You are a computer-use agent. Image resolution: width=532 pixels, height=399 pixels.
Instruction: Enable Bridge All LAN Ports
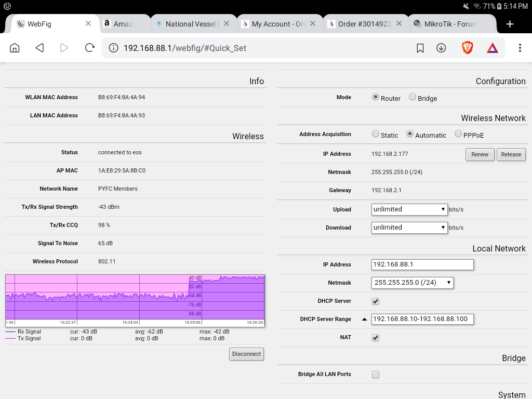[375, 374]
